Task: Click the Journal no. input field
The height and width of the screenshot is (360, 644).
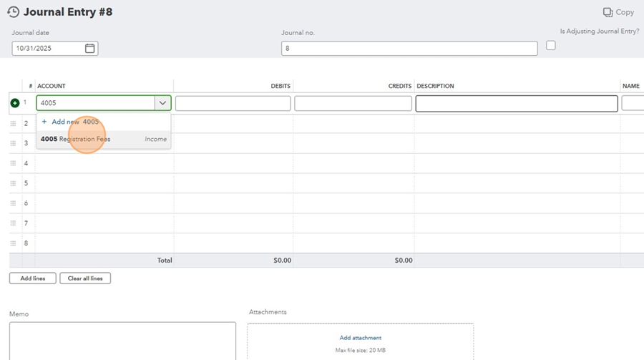Action: (409, 49)
